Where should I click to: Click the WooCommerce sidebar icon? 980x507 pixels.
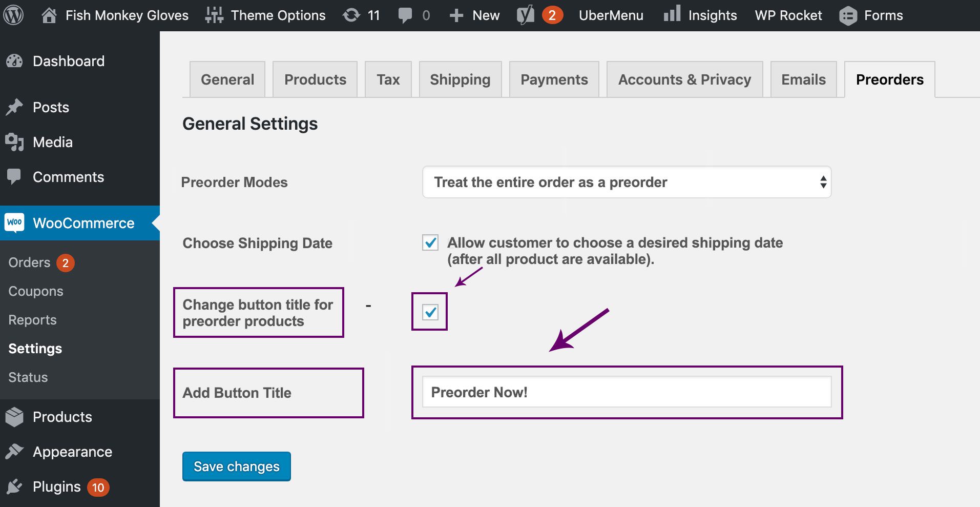[x=15, y=223]
